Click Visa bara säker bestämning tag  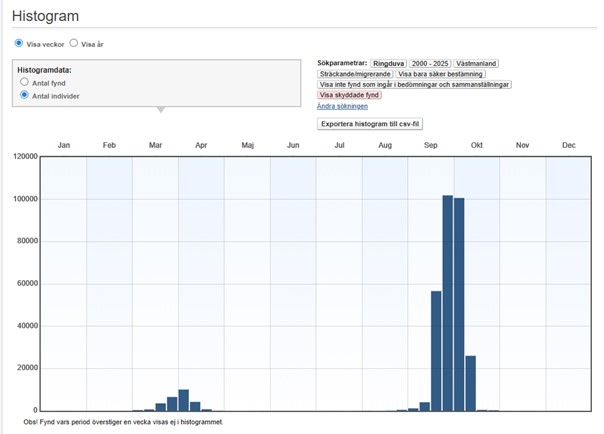pyautogui.click(x=439, y=74)
